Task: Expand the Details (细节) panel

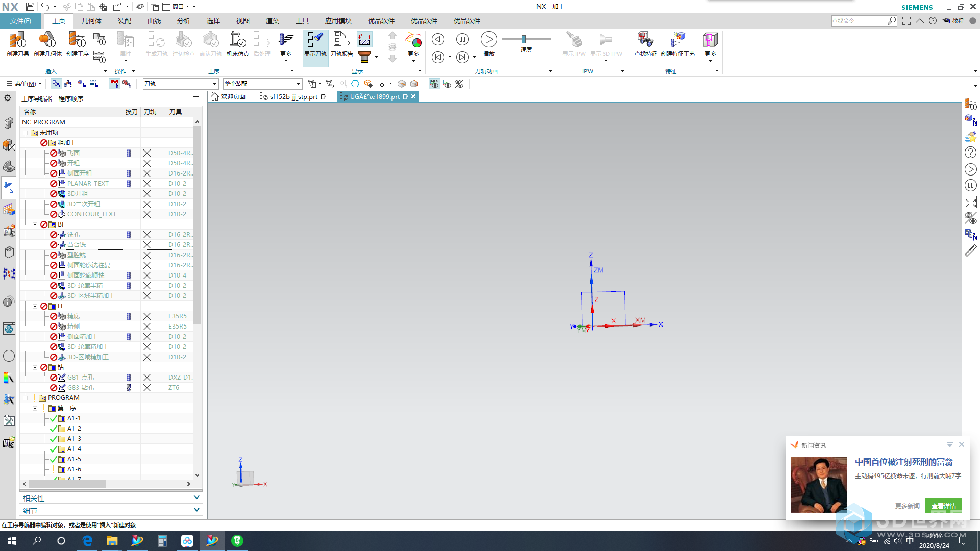Action: coord(111,511)
